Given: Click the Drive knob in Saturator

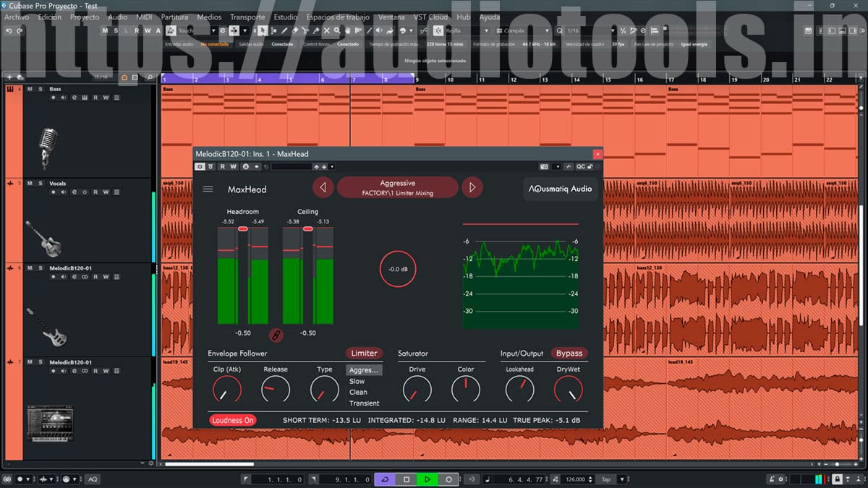Looking at the screenshot, I should pyautogui.click(x=417, y=390).
